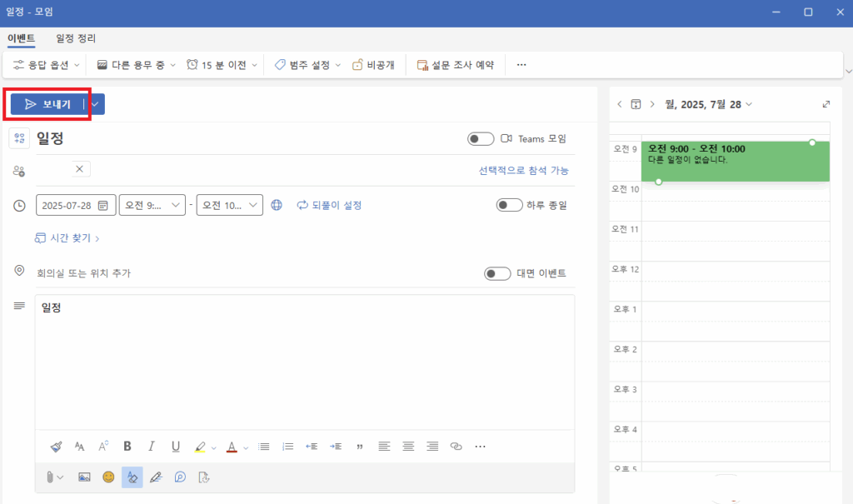Toggle underline formatting
The image size is (853, 504).
pyautogui.click(x=175, y=447)
